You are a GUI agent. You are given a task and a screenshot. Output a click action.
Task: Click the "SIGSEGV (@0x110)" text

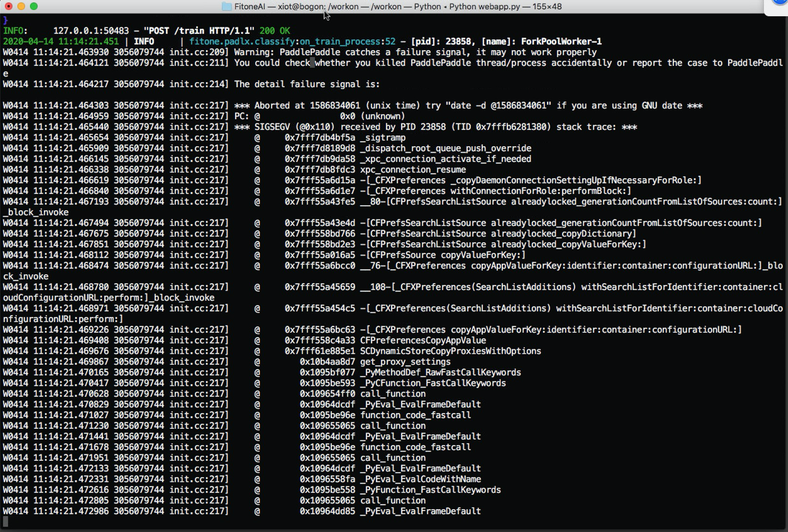pos(295,127)
